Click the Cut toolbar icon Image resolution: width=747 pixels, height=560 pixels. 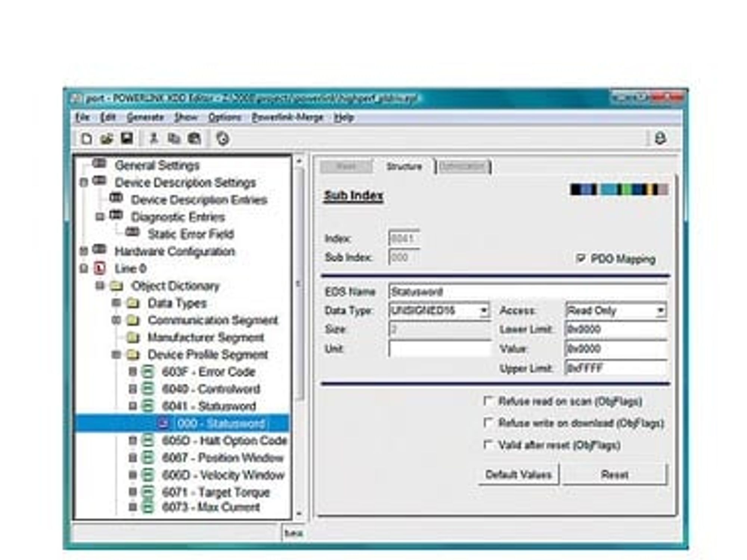click(x=154, y=139)
